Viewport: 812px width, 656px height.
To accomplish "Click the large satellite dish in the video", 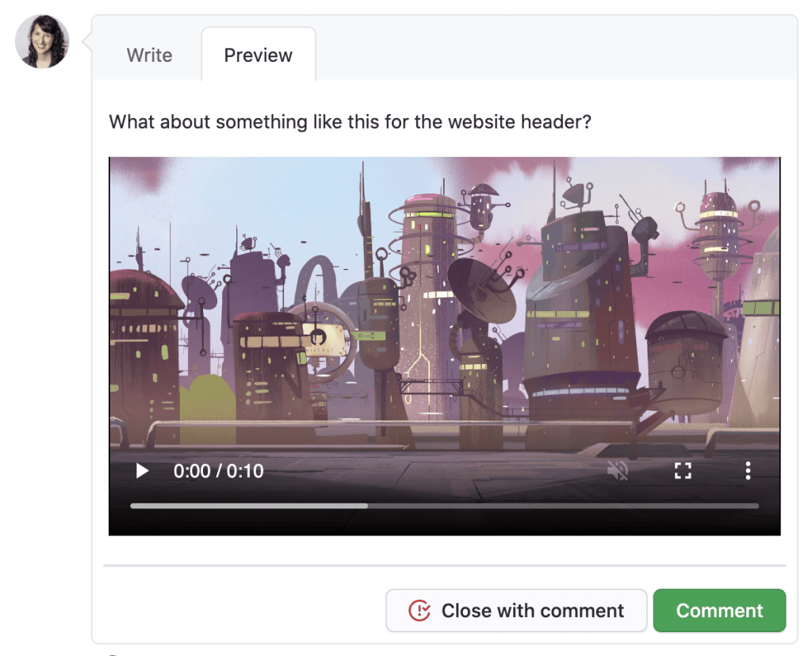I will click(x=480, y=288).
